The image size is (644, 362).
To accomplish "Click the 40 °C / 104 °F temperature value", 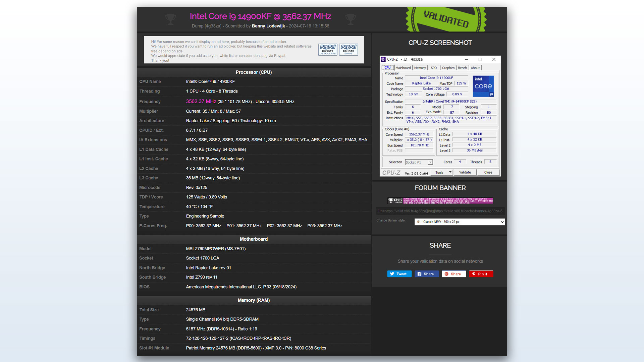I will point(199,207).
